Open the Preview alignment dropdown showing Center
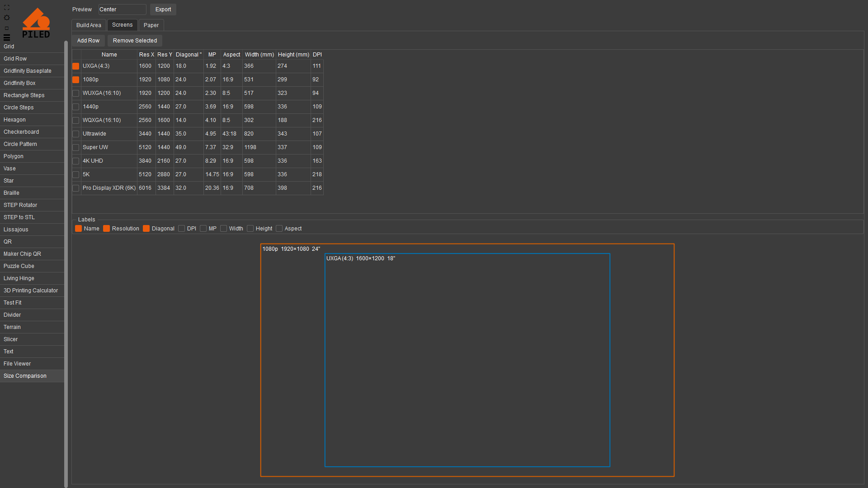The image size is (868, 488). [122, 9]
